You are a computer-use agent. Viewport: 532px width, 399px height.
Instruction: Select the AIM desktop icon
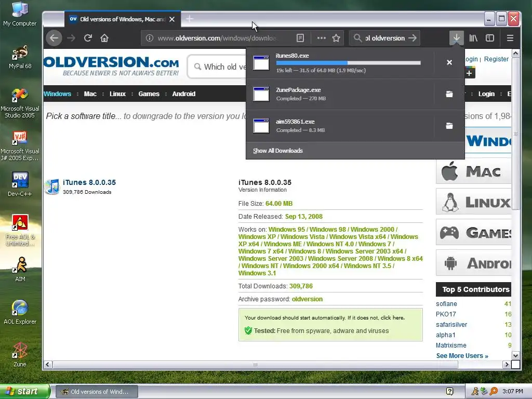coord(20,270)
